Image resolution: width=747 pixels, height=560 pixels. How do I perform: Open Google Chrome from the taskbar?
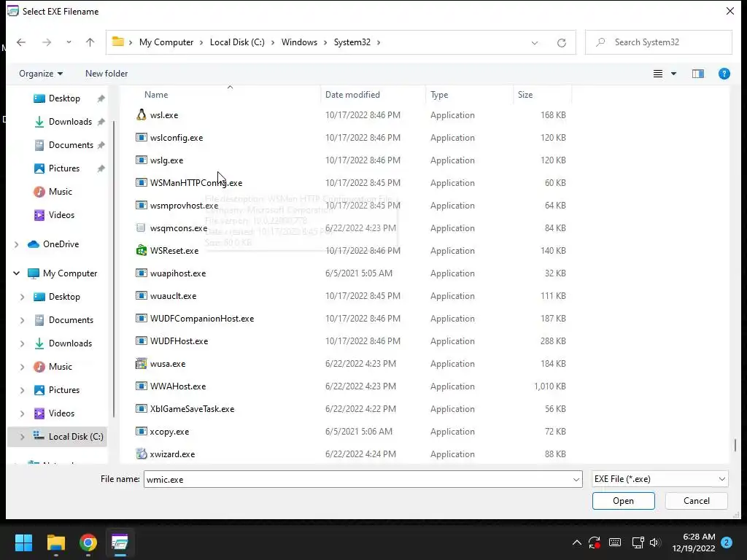[x=88, y=542]
